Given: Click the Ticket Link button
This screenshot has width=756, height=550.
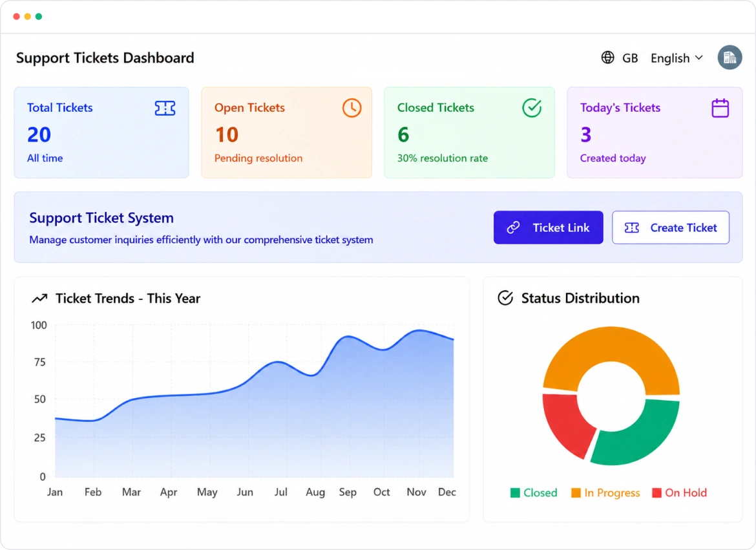Looking at the screenshot, I should coord(548,227).
